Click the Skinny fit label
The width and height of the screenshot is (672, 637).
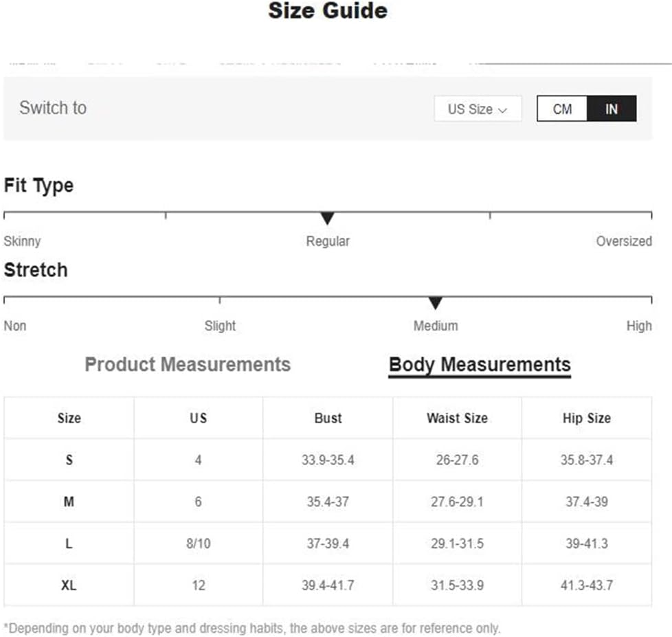(22, 241)
